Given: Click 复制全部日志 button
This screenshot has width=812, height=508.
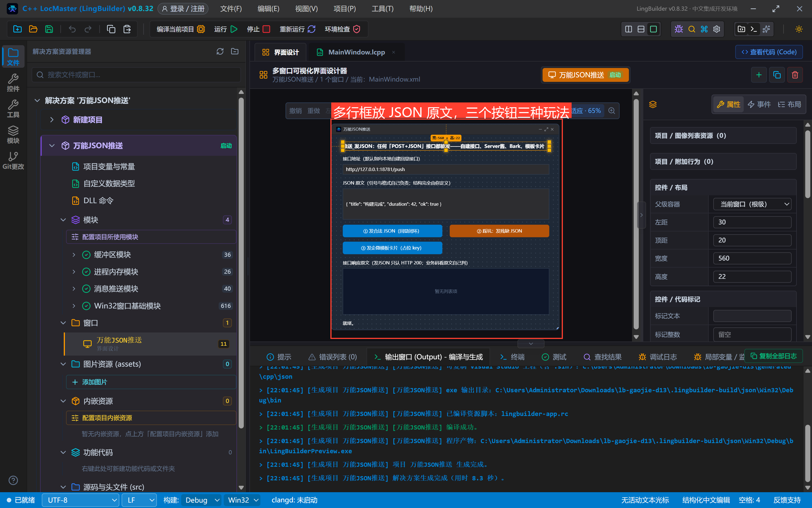Looking at the screenshot, I should 773,356.
